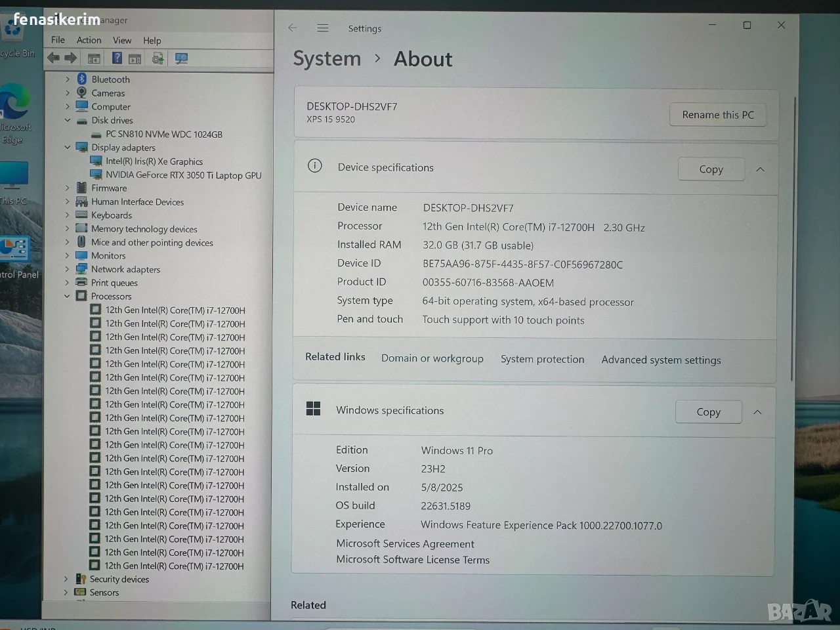Select Intel(R) Iris(R) Xe Graphics adapter
The height and width of the screenshot is (630, 840).
154,161
